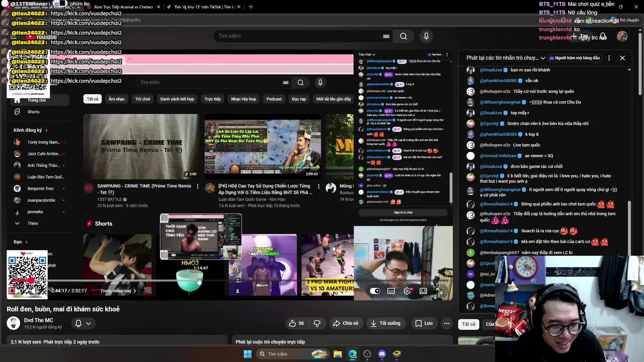Click the video progress bar scrubber
This screenshot has height=362, width=644.
point(31,281)
